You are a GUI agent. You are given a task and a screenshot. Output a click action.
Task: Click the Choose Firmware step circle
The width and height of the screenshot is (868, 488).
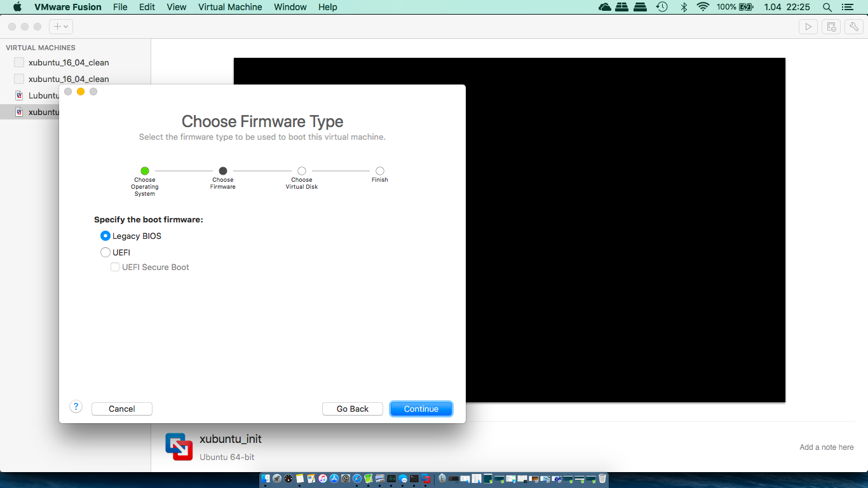(x=223, y=171)
